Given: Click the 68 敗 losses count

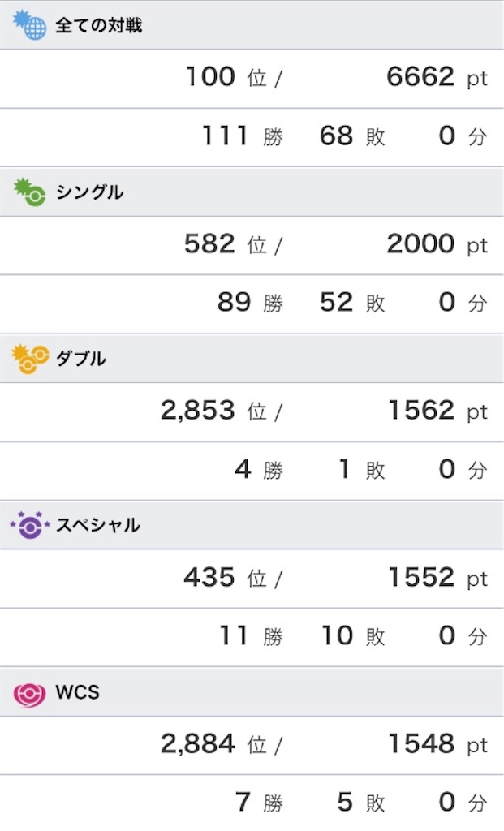Looking at the screenshot, I should pyautogui.click(x=352, y=136).
